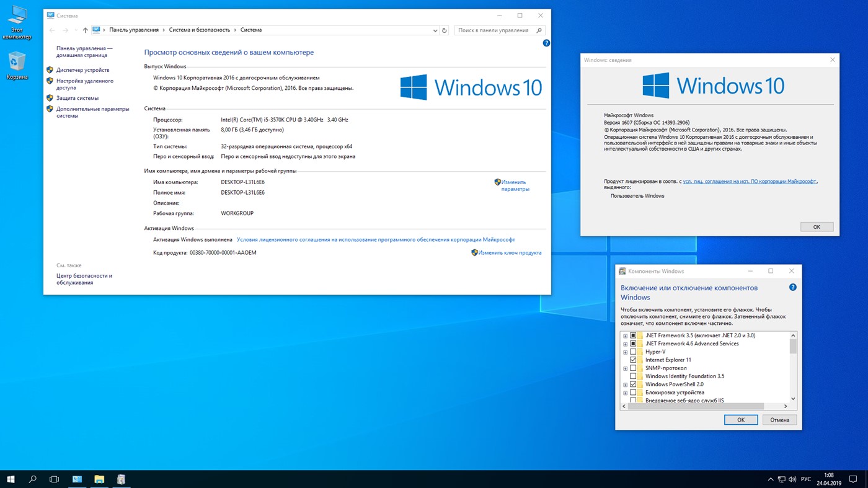The image size is (868, 488).
Task: Enable Windows Identity Foundation 3.5 checkbox
Action: click(x=633, y=376)
